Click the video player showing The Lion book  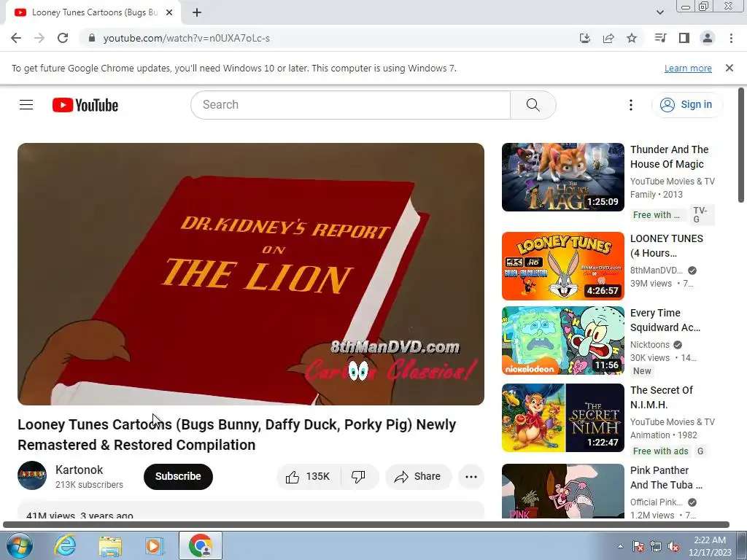251,274
